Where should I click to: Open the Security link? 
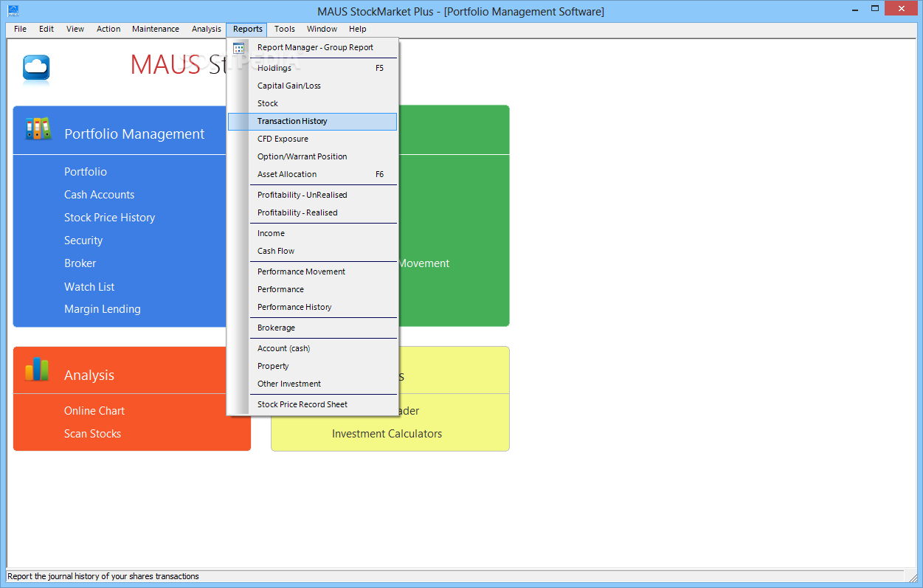click(x=83, y=241)
